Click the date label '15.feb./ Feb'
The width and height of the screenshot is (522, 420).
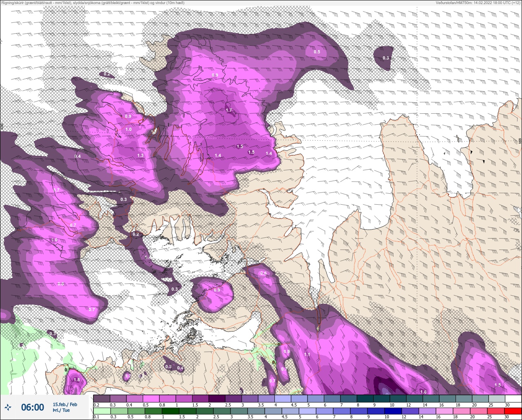click(65, 404)
